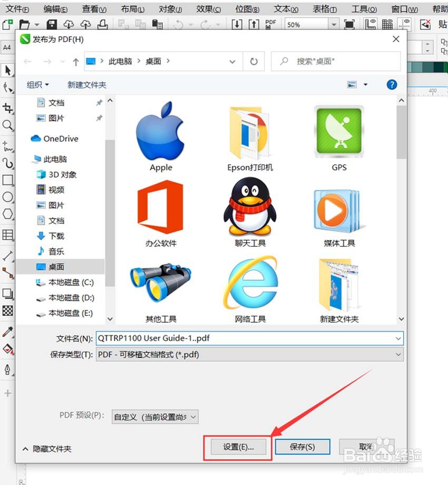Open the view options dropdown arrow
This screenshot has height=485, width=448.
365,84
